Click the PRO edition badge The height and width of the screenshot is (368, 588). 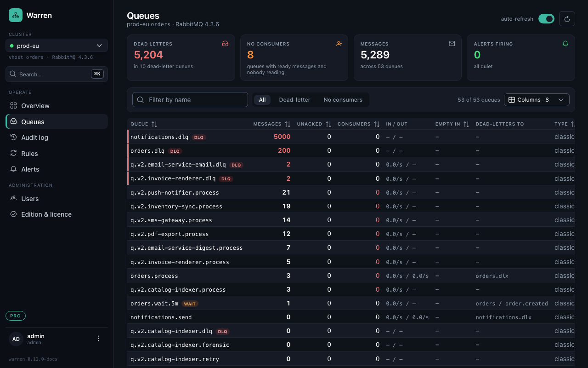tap(16, 316)
